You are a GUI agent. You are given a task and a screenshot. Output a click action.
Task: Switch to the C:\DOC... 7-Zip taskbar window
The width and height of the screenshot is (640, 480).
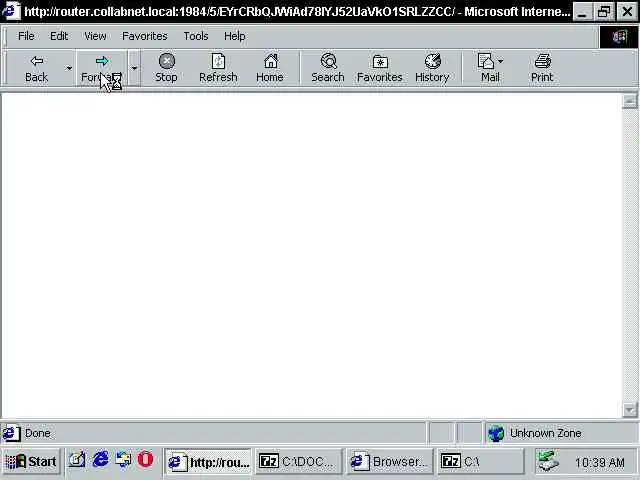click(298, 462)
